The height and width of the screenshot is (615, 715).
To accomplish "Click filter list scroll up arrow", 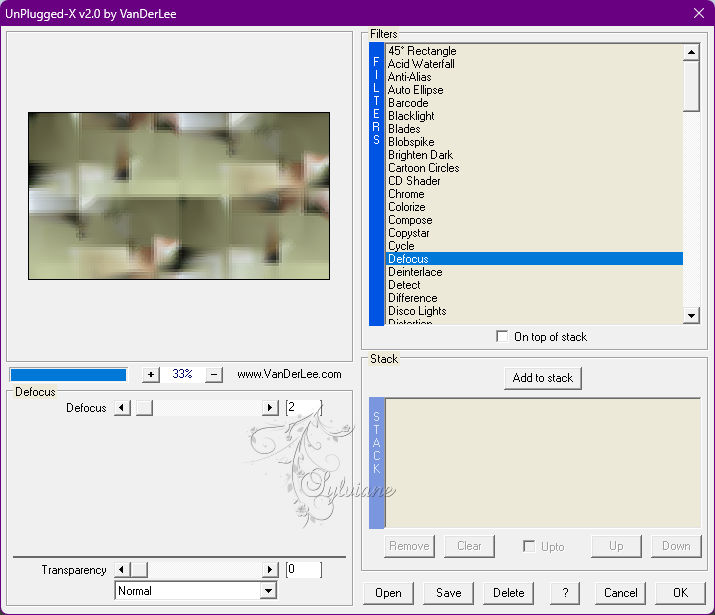I will 691,52.
